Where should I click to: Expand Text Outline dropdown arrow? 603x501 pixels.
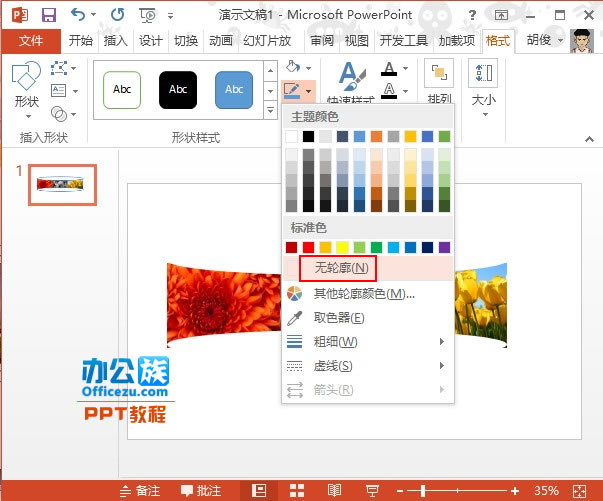[x=405, y=92]
